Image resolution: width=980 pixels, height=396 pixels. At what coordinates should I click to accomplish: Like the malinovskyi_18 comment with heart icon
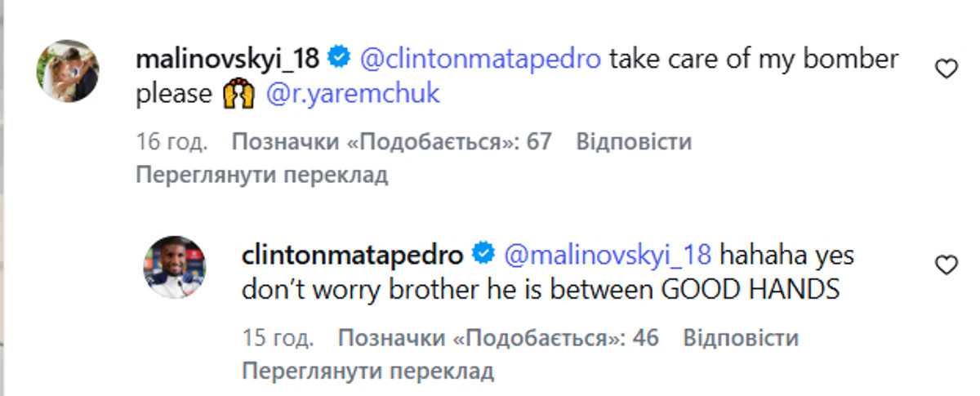click(x=946, y=71)
